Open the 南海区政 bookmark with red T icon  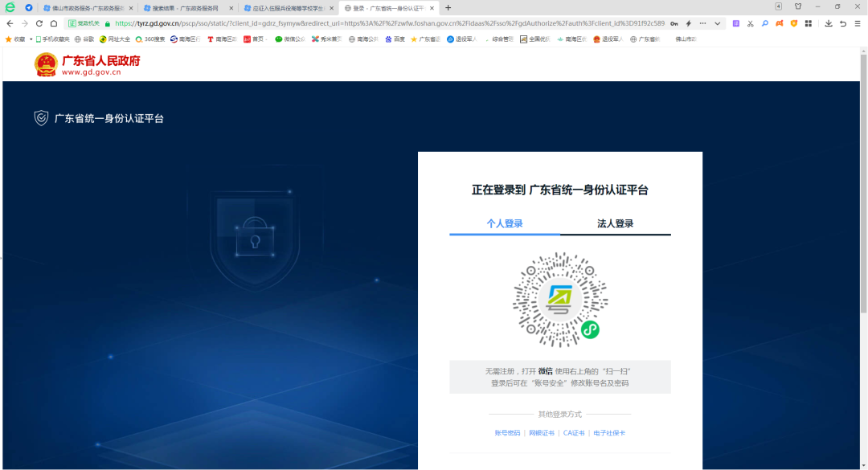pyautogui.click(x=222, y=39)
